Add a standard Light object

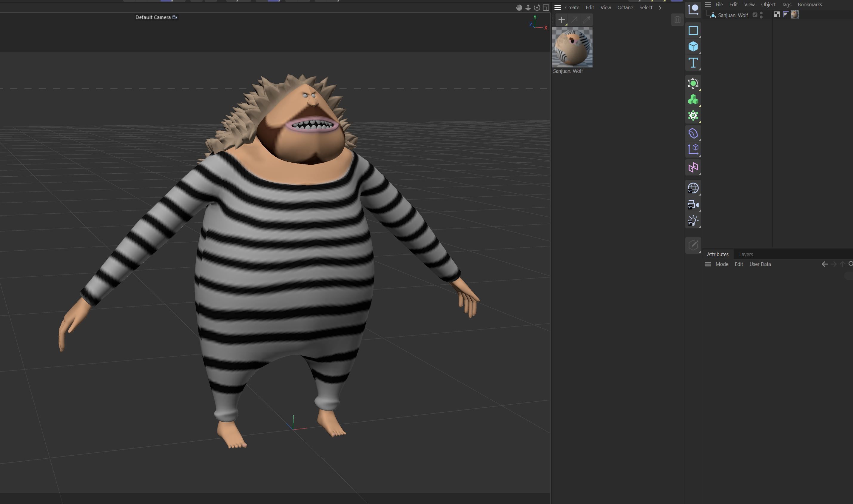(693, 221)
